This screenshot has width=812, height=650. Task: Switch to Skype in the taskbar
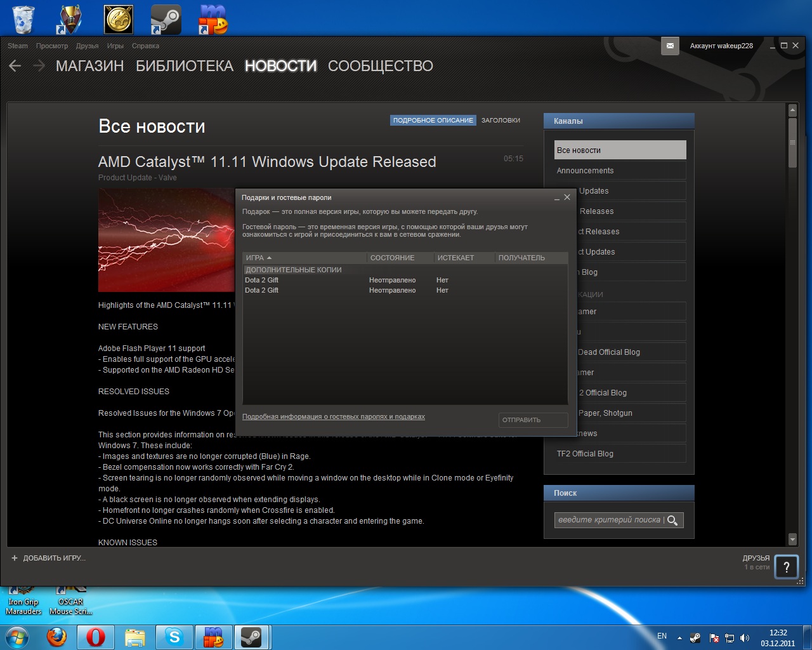point(174,637)
